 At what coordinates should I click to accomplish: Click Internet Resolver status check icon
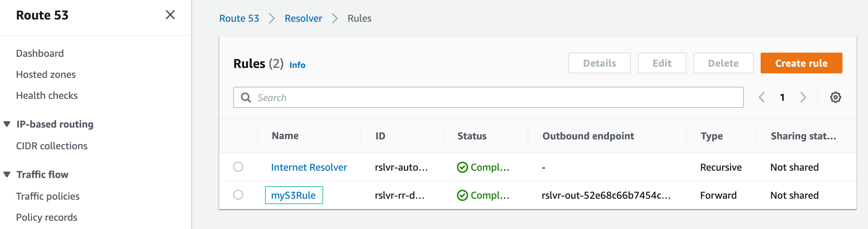(x=462, y=167)
